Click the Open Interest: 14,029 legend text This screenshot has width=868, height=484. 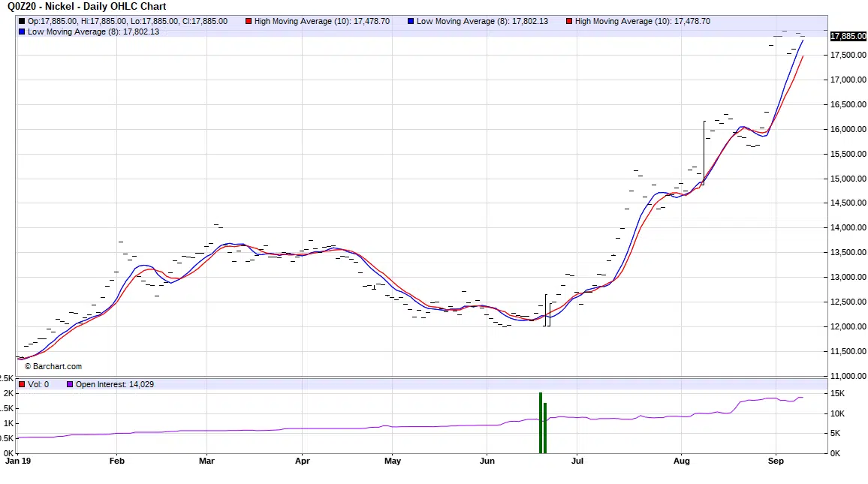click(x=115, y=384)
